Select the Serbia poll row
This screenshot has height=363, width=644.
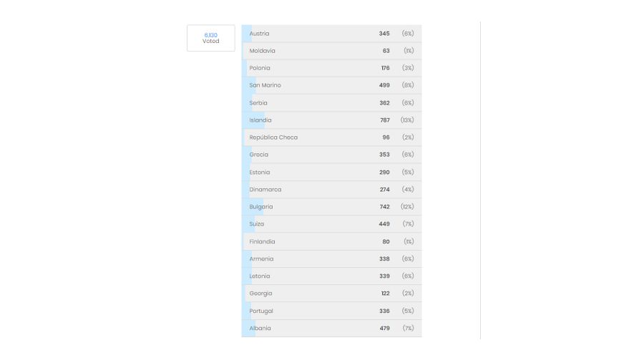click(331, 103)
